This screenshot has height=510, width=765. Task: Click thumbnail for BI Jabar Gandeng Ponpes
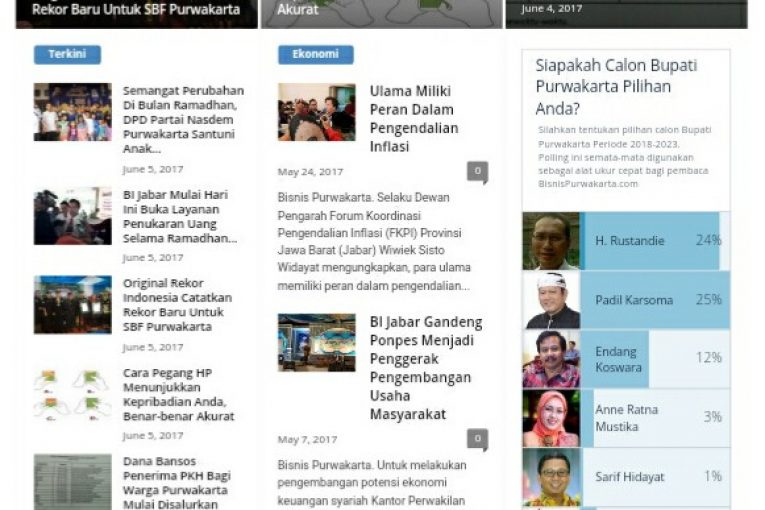pyautogui.click(x=316, y=343)
